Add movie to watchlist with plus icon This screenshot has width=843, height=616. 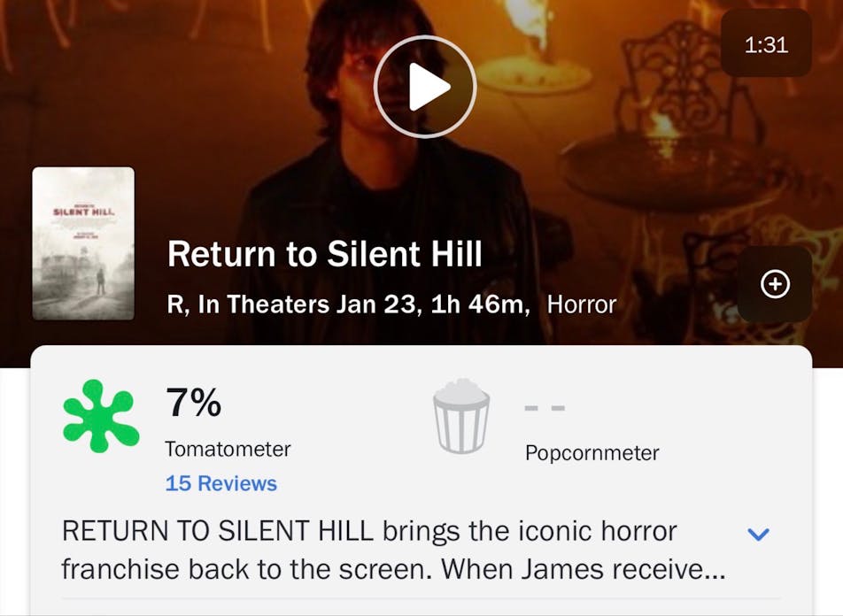click(775, 284)
